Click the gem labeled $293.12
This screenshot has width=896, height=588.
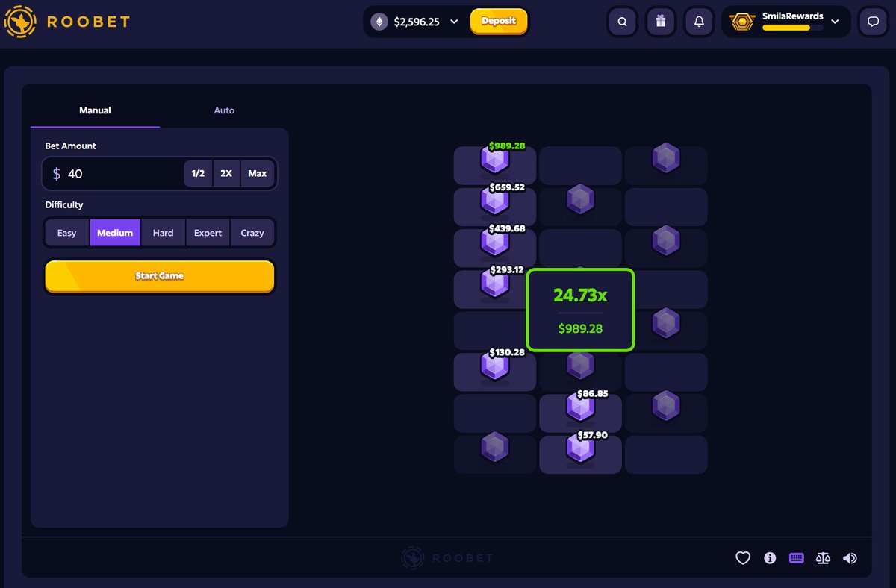coord(494,284)
